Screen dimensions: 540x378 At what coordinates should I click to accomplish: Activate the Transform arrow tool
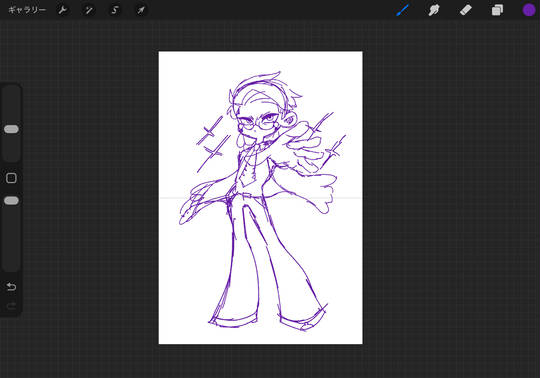[141, 10]
